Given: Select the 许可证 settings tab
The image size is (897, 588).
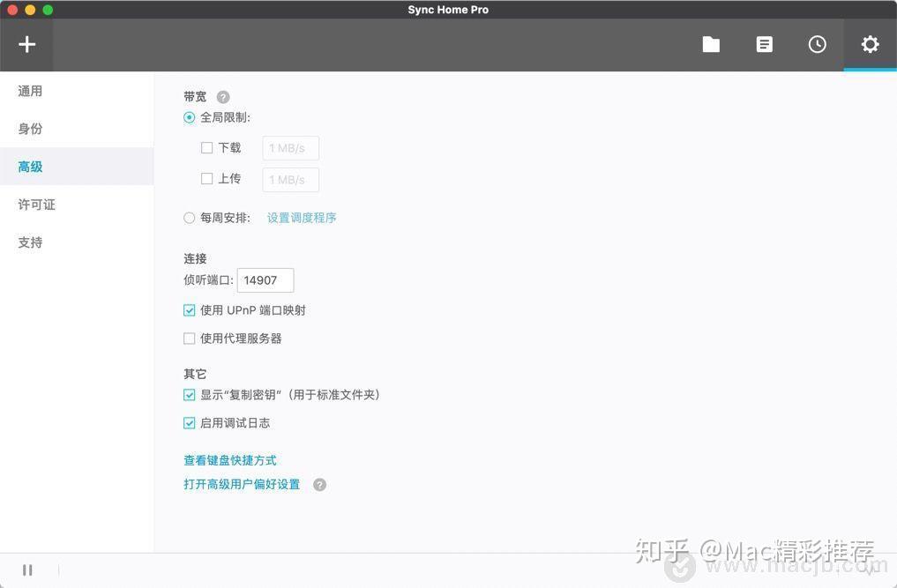Looking at the screenshot, I should click(77, 205).
